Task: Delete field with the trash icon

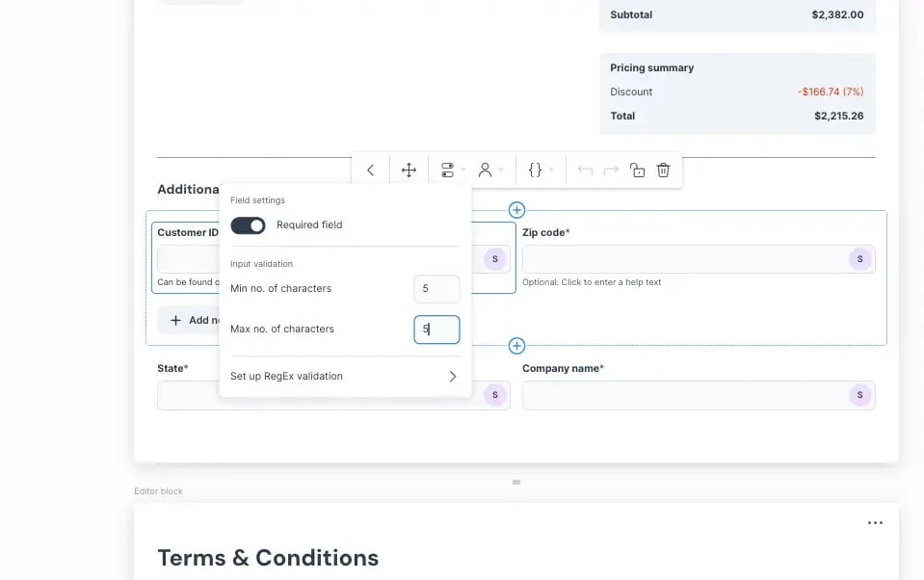Action: pos(663,171)
